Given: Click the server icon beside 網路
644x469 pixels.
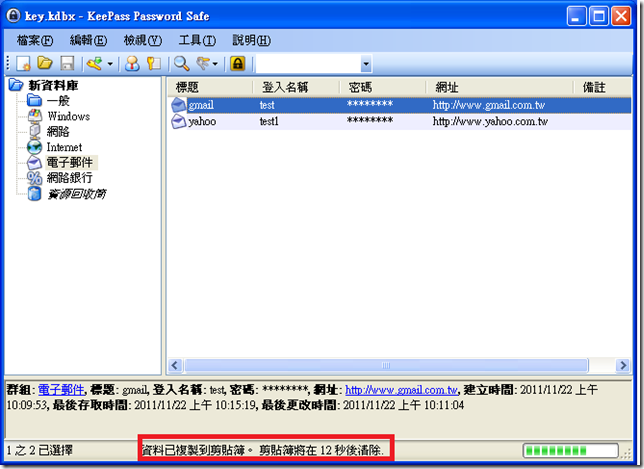Looking at the screenshot, I should (x=35, y=131).
